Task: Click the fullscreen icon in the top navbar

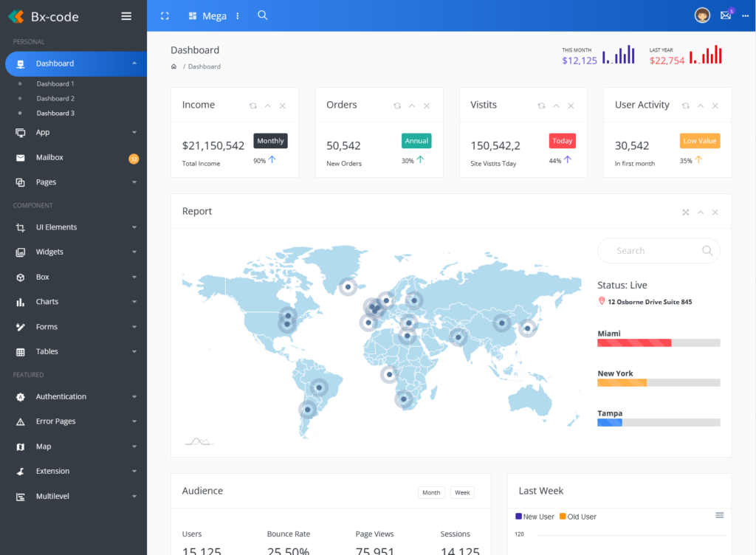Action: coord(164,15)
